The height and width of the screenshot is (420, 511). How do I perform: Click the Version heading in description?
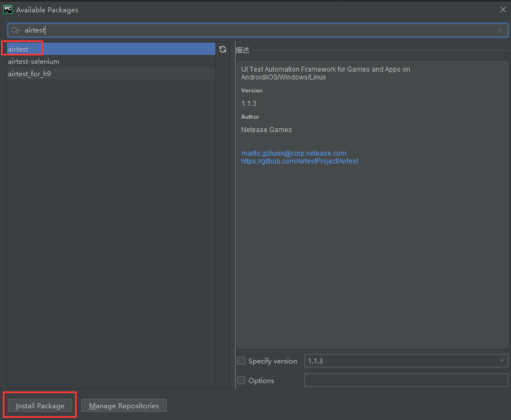click(x=252, y=91)
